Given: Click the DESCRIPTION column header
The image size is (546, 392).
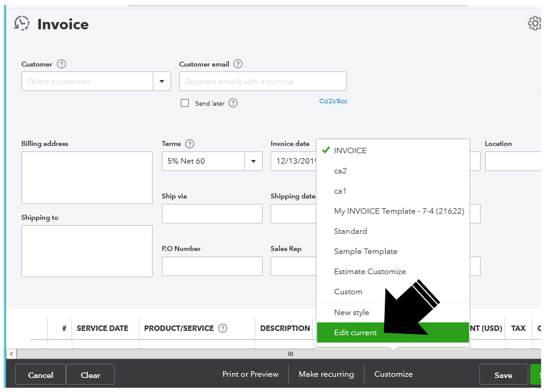Looking at the screenshot, I should (285, 328).
